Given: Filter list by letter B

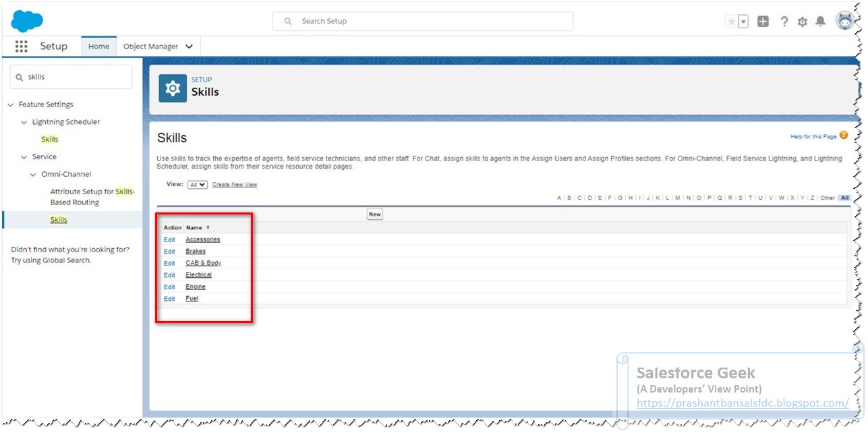Looking at the screenshot, I should point(569,198).
